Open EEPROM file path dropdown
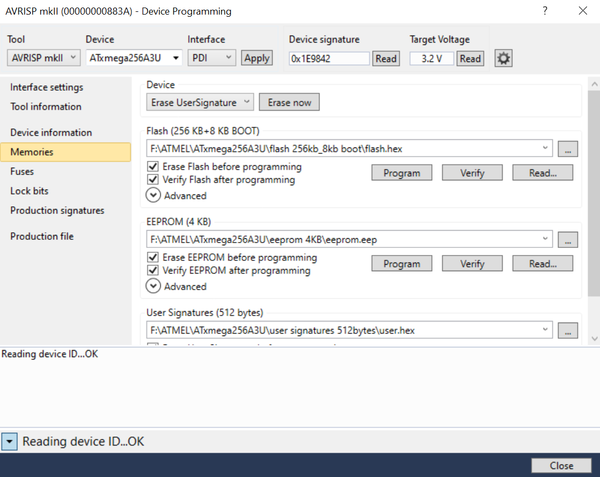Image resolution: width=600 pixels, height=477 pixels. [x=545, y=239]
